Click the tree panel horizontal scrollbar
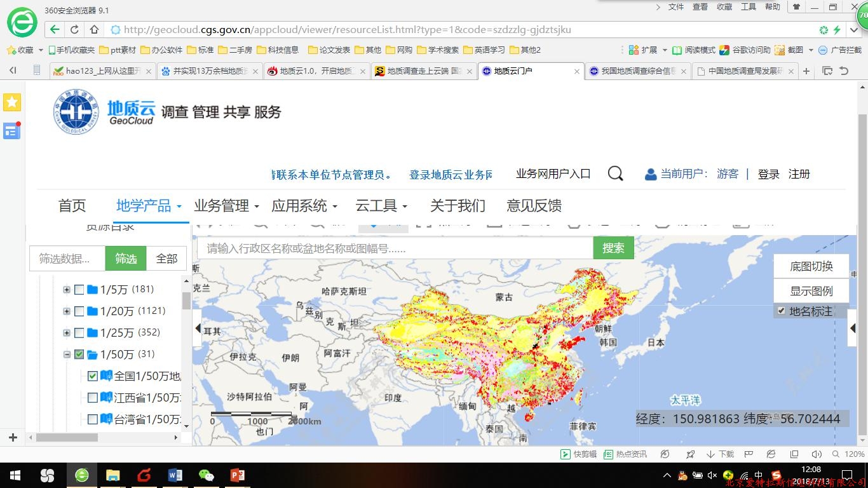868x488 pixels. pos(67,438)
